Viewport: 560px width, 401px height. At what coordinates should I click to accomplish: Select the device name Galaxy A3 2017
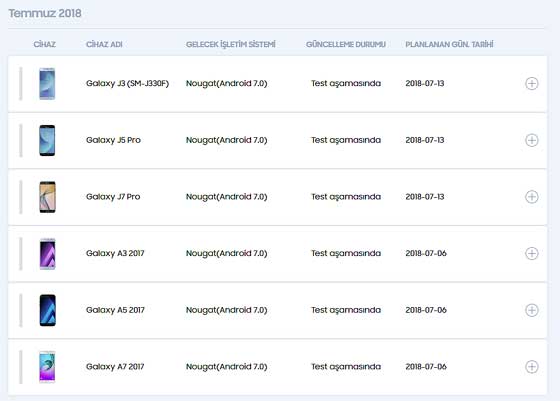point(115,253)
